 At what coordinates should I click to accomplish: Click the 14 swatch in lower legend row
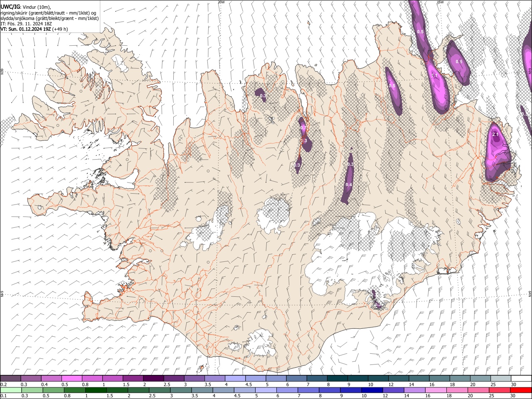point(414,390)
